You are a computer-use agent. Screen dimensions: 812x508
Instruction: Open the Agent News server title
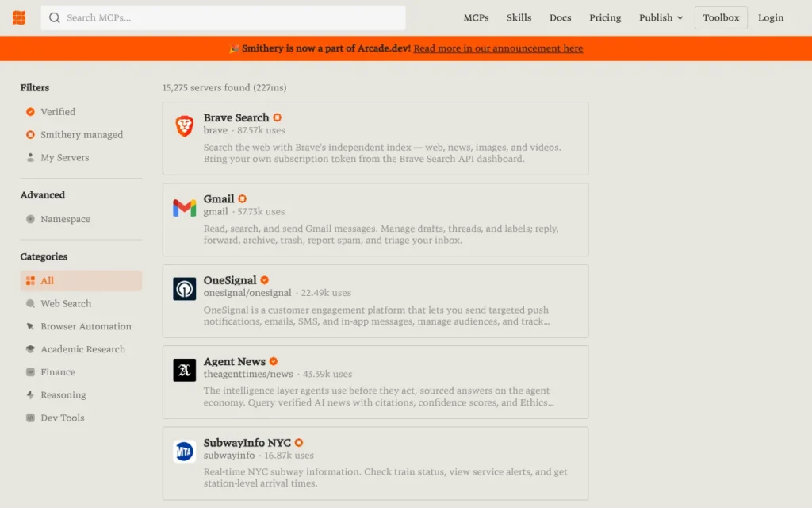pos(235,361)
